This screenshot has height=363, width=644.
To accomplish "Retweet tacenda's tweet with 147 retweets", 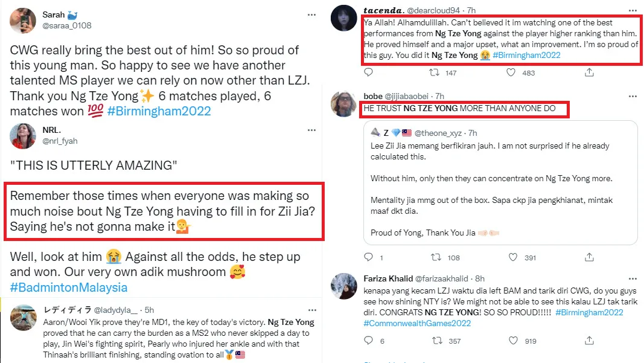I will point(433,72).
